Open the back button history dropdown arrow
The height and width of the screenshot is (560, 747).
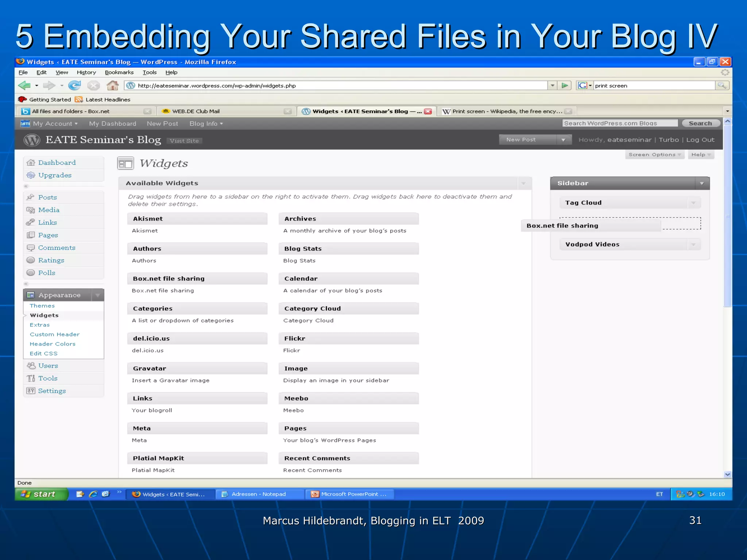click(x=36, y=86)
